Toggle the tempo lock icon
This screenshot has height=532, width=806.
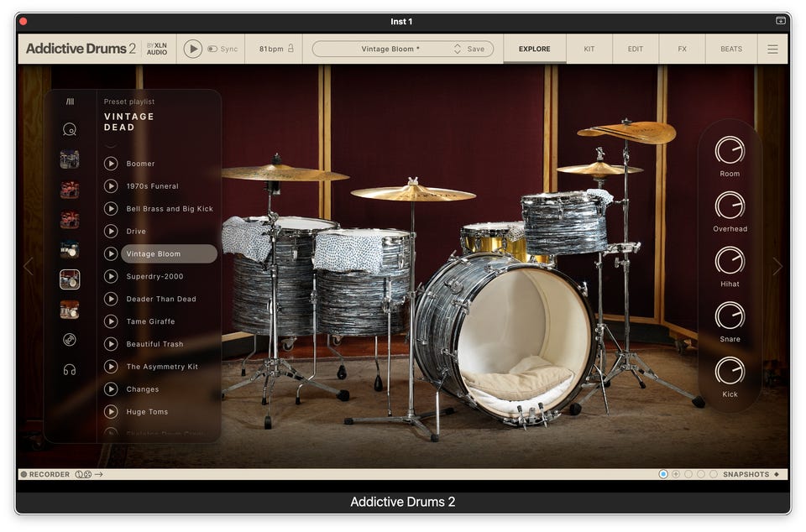click(291, 49)
